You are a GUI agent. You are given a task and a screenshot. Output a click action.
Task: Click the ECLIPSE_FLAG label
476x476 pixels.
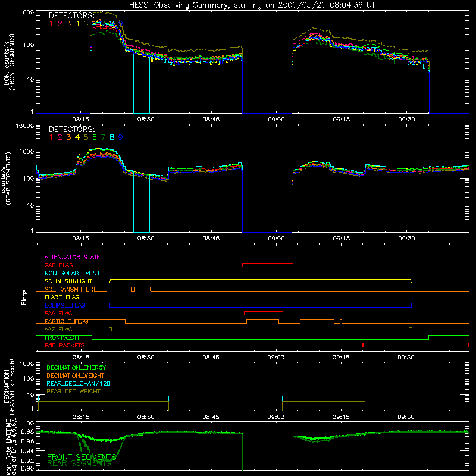[x=65, y=305]
